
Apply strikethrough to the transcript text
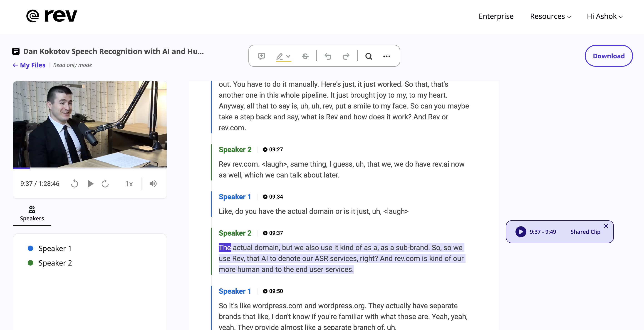(305, 56)
